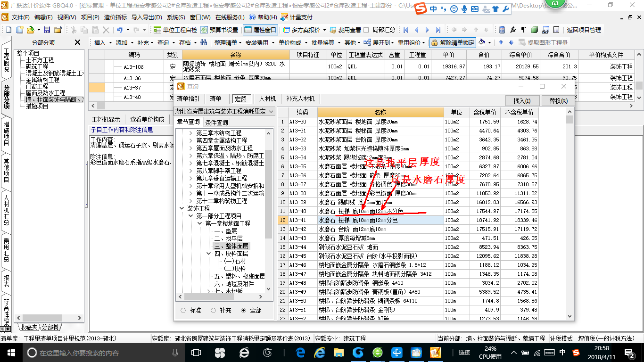644x362 pixels.
Task: Click the green 3D cube icon
Action: pyautogui.click(x=534, y=30)
